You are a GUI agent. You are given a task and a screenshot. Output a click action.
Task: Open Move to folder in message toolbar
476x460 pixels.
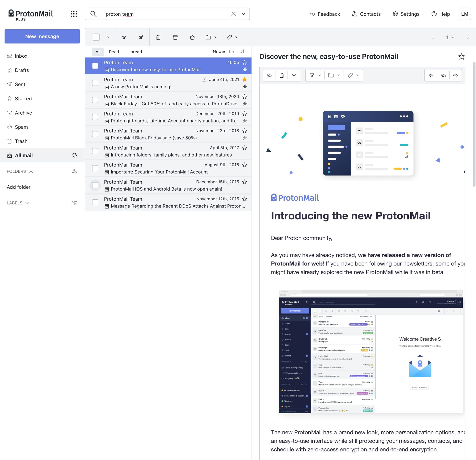click(x=334, y=75)
